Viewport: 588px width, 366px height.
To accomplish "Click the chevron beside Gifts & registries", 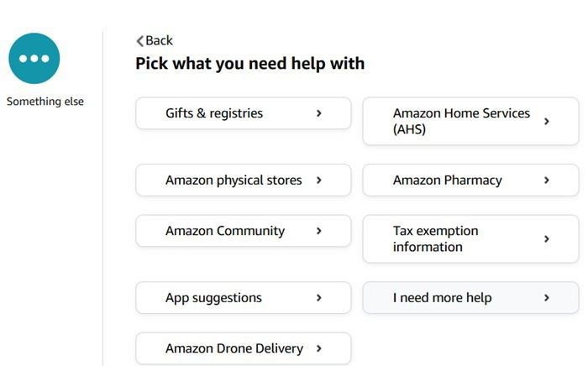I will coord(319,113).
